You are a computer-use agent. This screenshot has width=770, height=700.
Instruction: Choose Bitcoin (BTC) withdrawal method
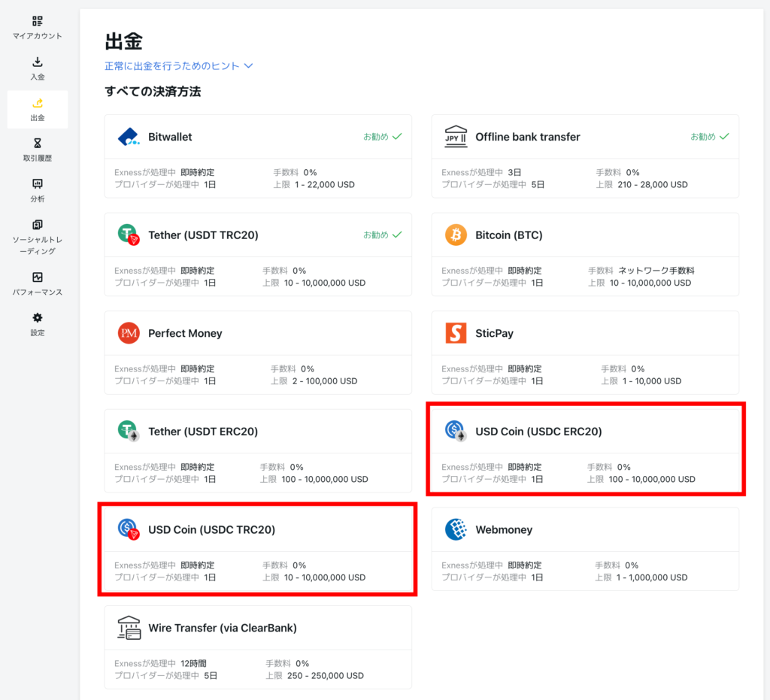tap(585, 254)
